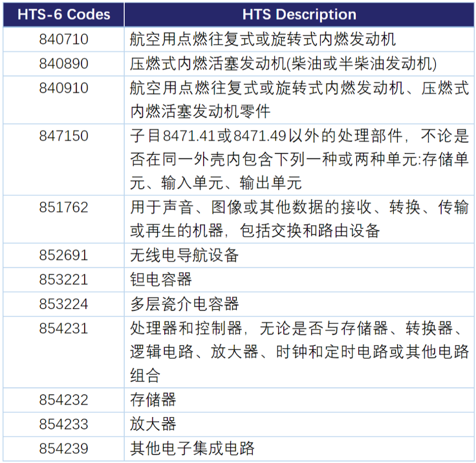The width and height of the screenshot is (476, 463).
Task: Select description starting '处理器和控制器'
Action: click(299, 352)
